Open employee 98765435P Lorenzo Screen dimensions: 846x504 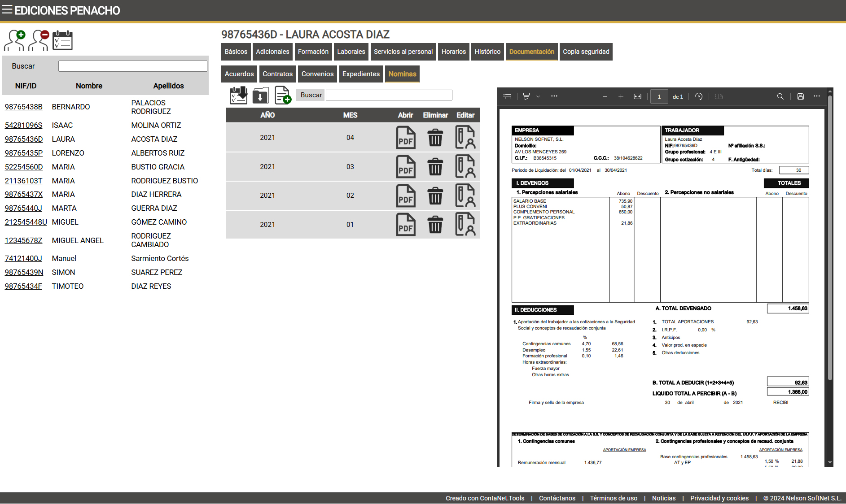[x=24, y=153]
